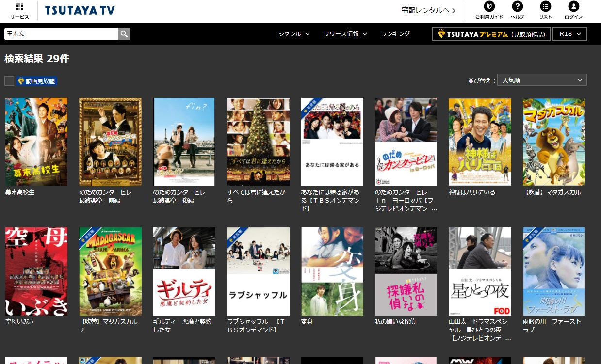Open the Madagascar Escape 2 Africa poster
Viewport: 601px width, 364px height.
click(111, 271)
